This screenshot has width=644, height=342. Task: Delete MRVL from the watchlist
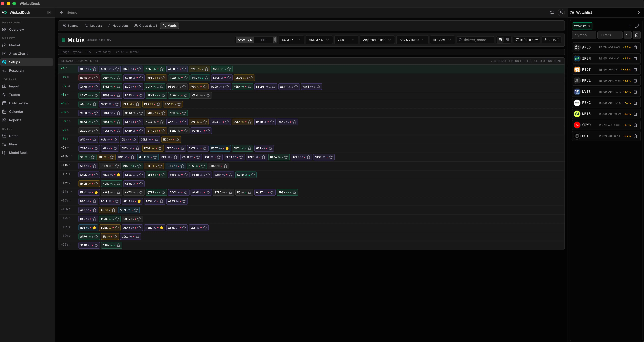[x=635, y=81]
